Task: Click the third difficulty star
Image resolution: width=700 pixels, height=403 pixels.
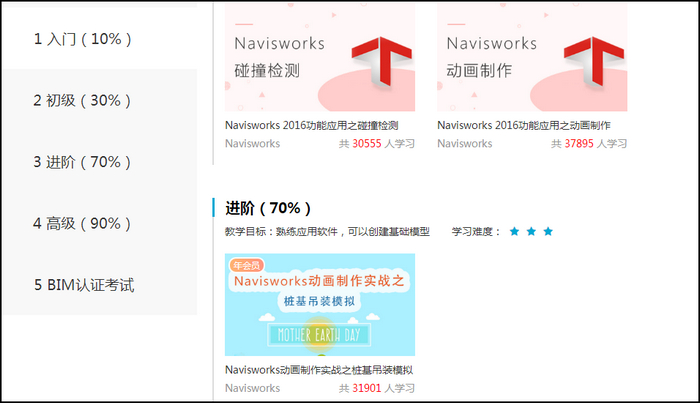Action: point(548,231)
